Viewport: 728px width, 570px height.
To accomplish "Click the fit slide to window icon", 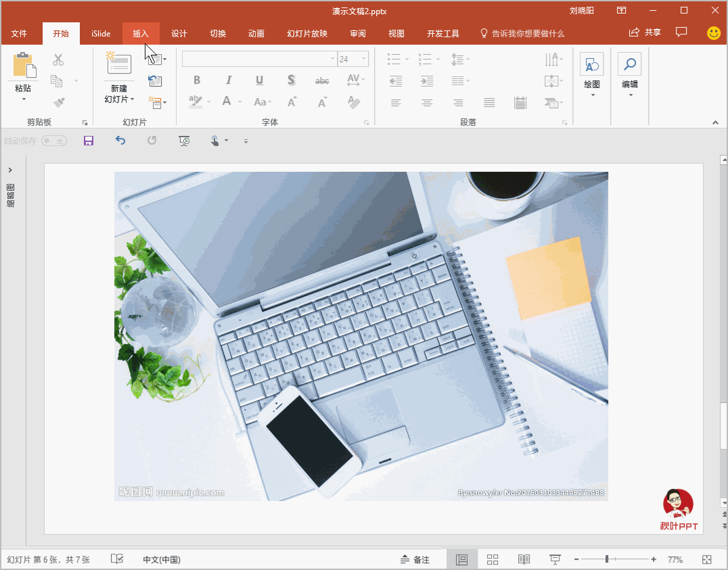I will (707, 559).
